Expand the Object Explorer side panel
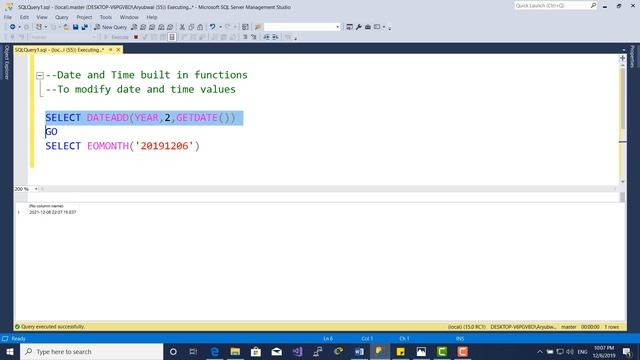Screen dimensions: 640x360 tap(6, 62)
